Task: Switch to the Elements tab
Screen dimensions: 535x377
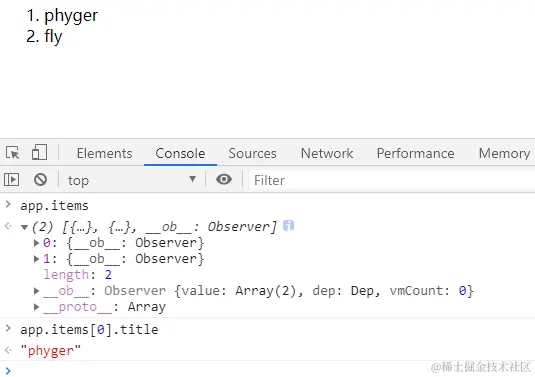Action: click(104, 153)
